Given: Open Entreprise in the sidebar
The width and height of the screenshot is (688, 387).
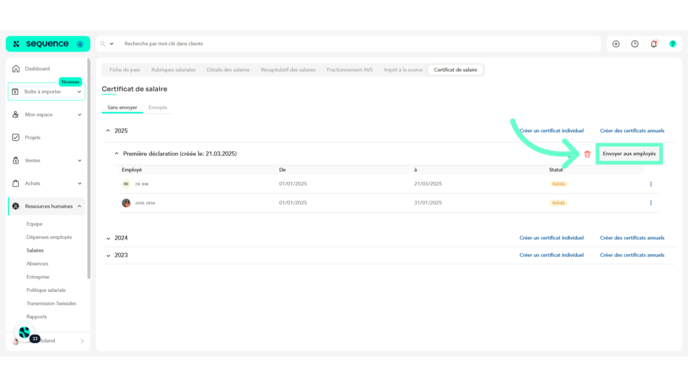Looking at the screenshot, I should coord(38,277).
